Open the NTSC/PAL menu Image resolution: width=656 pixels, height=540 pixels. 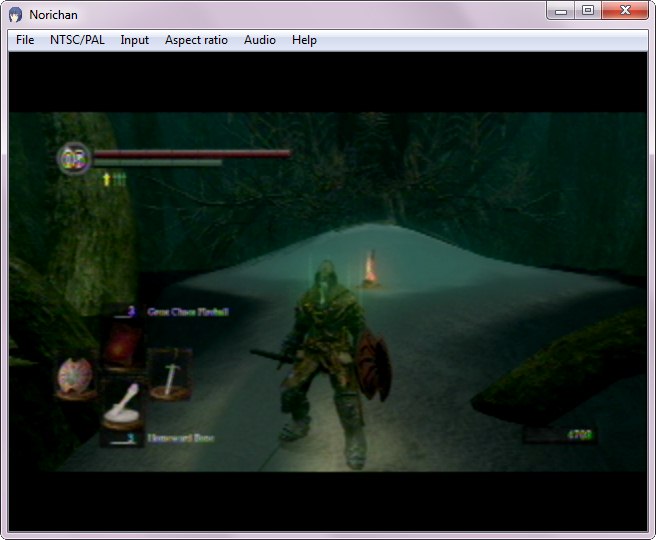tap(77, 40)
